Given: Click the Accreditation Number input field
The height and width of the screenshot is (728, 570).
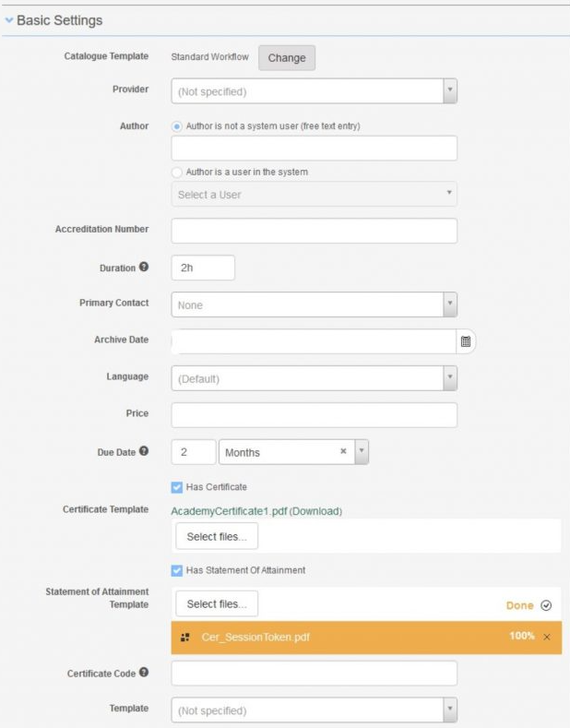Looking at the screenshot, I should pyautogui.click(x=314, y=231).
